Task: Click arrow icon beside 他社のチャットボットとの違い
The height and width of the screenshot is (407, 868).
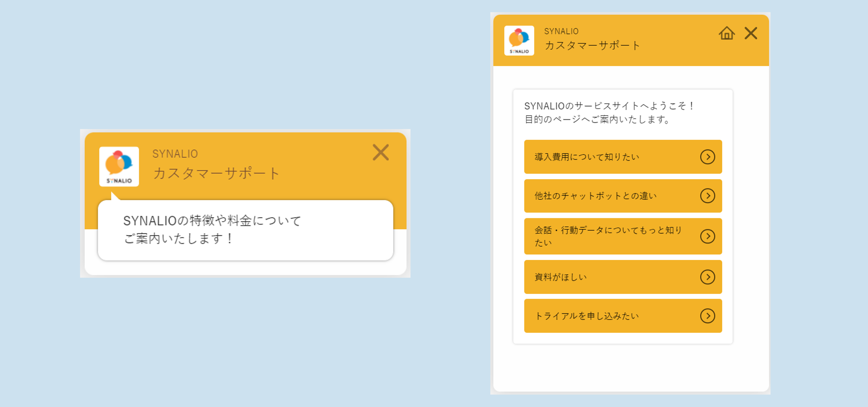Action: click(x=707, y=196)
